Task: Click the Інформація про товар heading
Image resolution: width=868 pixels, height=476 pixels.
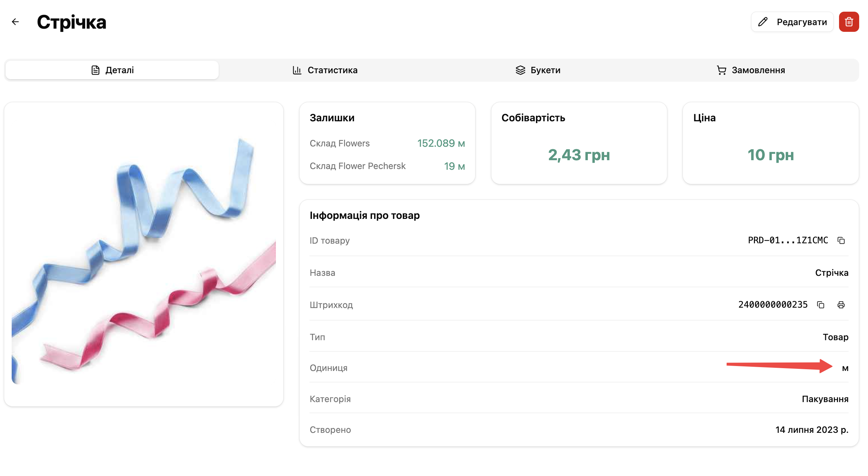Action: pyautogui.click(x=365, y=215)
